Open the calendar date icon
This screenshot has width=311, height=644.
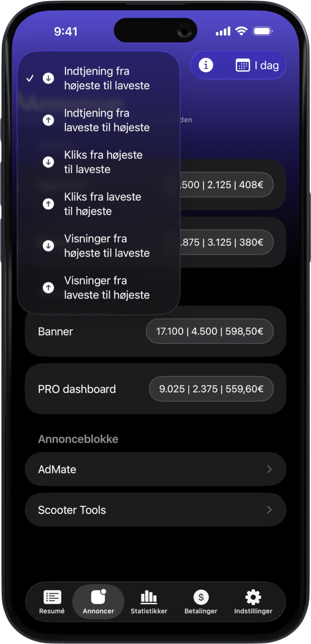click(243, 66)
